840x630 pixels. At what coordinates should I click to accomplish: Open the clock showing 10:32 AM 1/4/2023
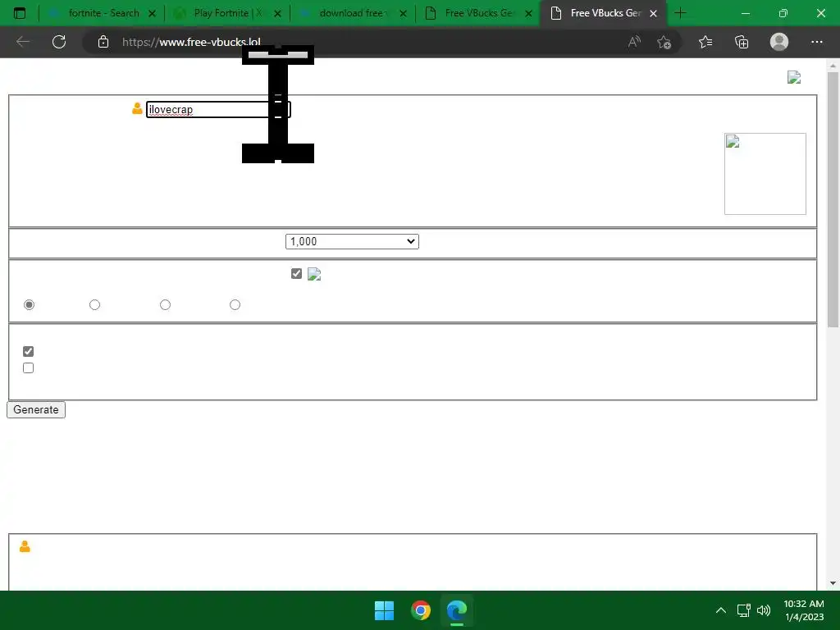[804, 610]
